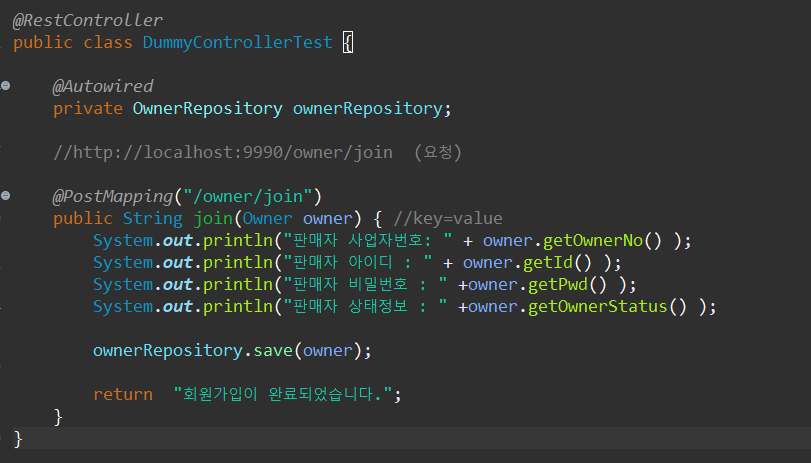The width and height of the screenshot is (811, 463).
Task: Click the "판매자 사업자번호: " string
Action: (367, 241)
